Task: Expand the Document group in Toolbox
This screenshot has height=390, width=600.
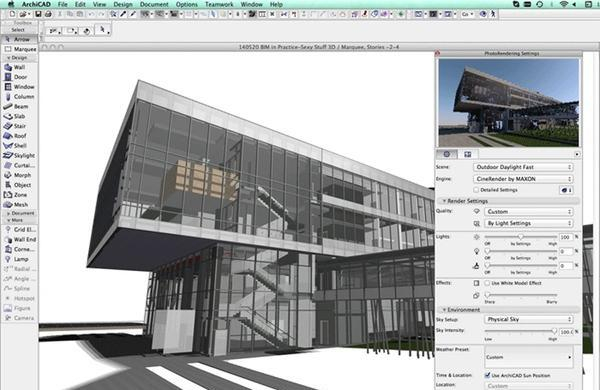Action: pyautogui.click(x=8, y=213)
